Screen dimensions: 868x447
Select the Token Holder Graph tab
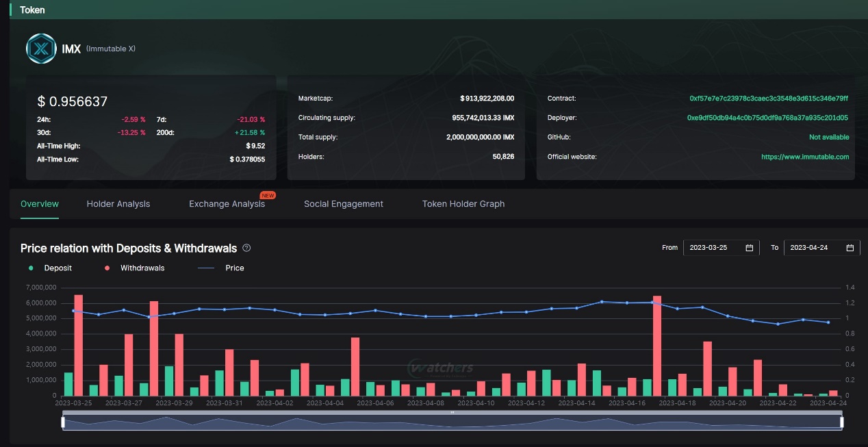click(463, 204)
